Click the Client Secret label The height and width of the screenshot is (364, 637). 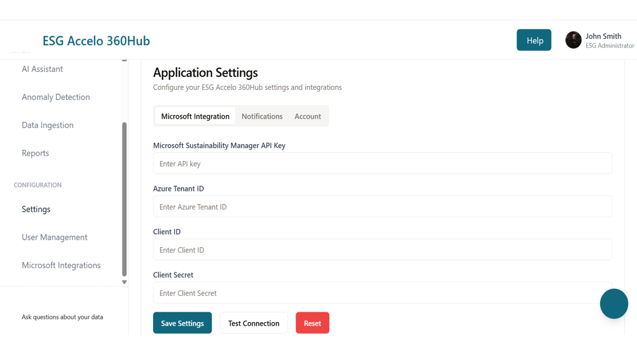coord(173,275)
